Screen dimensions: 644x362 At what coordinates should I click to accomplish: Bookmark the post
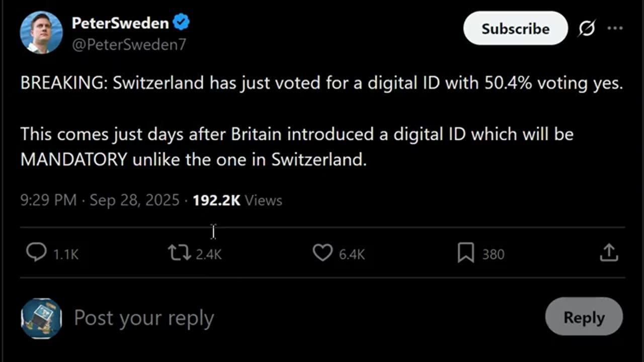pos(465,253)
